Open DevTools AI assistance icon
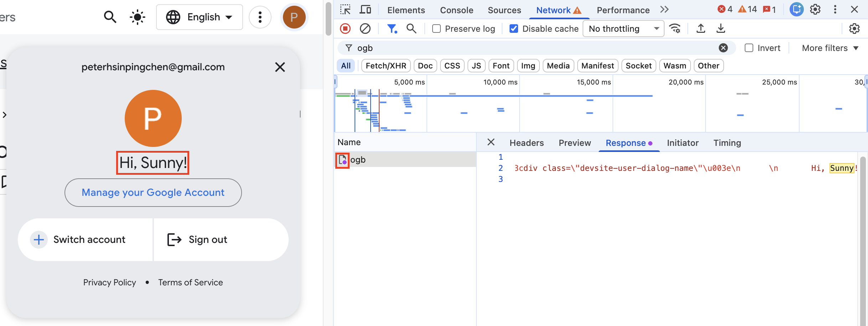 [x=796, y=10]
